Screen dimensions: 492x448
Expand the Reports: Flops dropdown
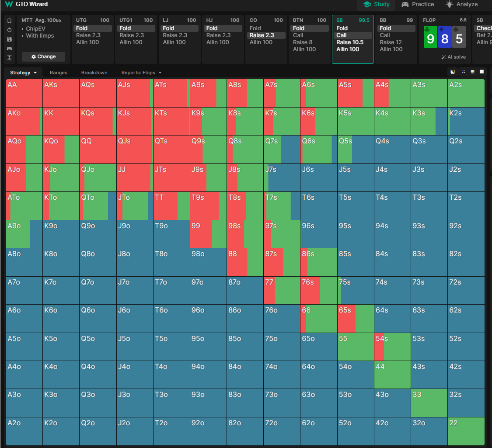[141, 73]
